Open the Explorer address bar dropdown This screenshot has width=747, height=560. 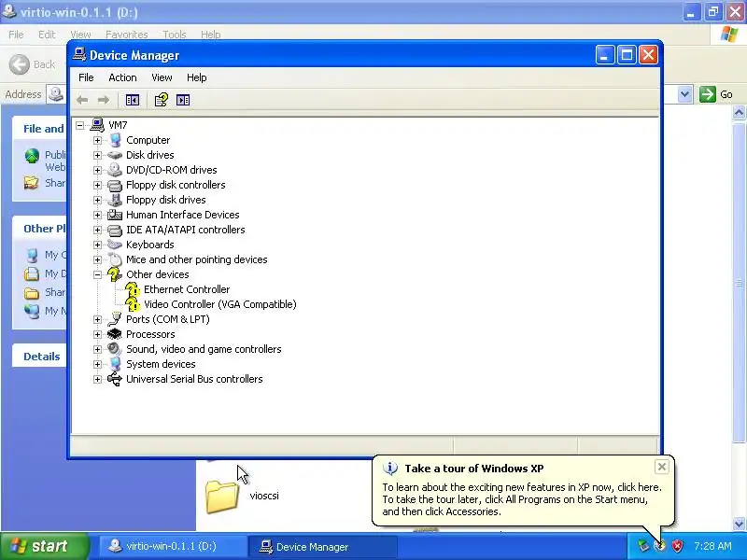pyautogui.click(x=684, y=94)
